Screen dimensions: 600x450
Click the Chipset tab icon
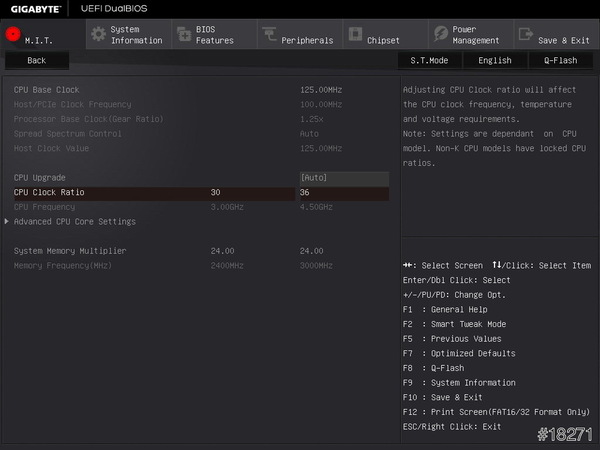(x=355, y=35)
